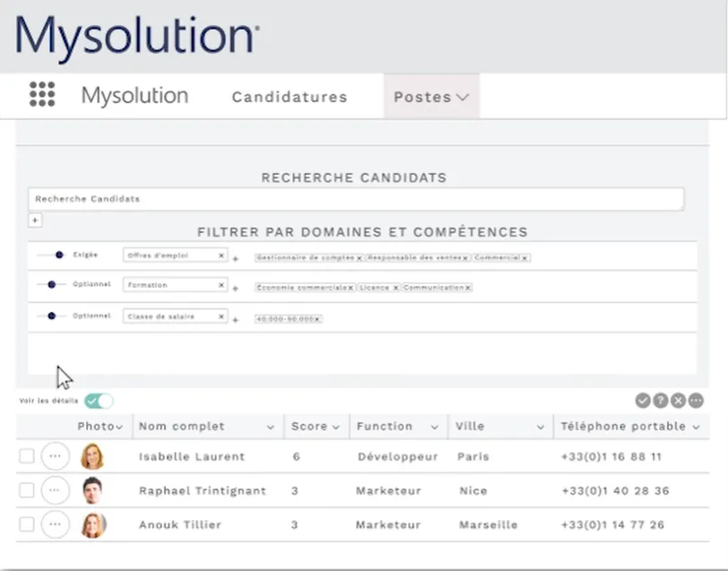This screenshot has height=571, width=728.
Task: Open the Score column sort dropdown
Action: 335,426
